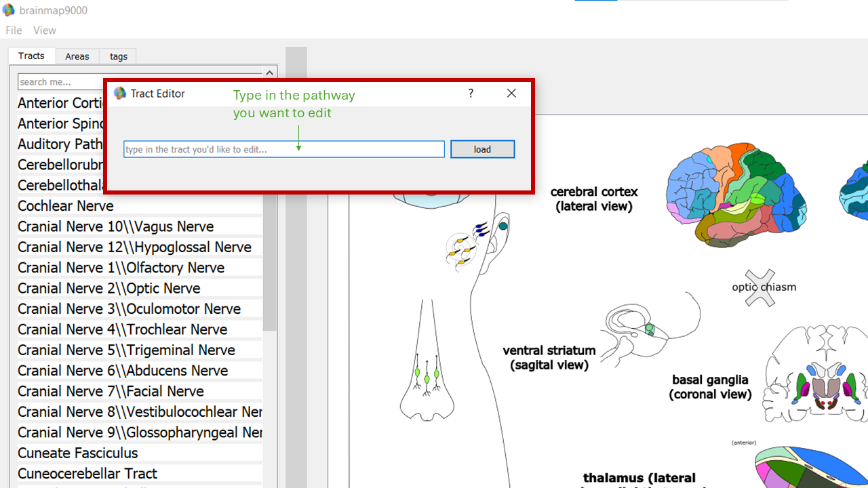Select Cochlear Nerve in the tract list
Image resolution: width=868 pixels, height=488 pixels.
coord(66,206)
